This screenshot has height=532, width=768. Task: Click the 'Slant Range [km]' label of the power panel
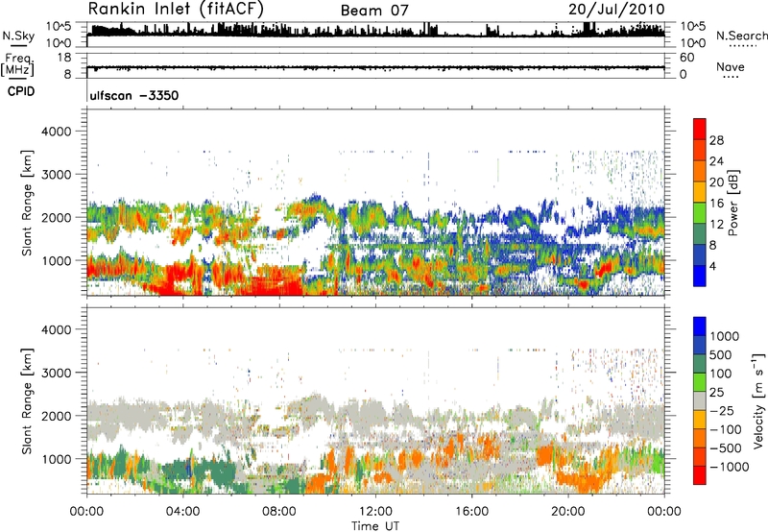click(x=27, y=203)
